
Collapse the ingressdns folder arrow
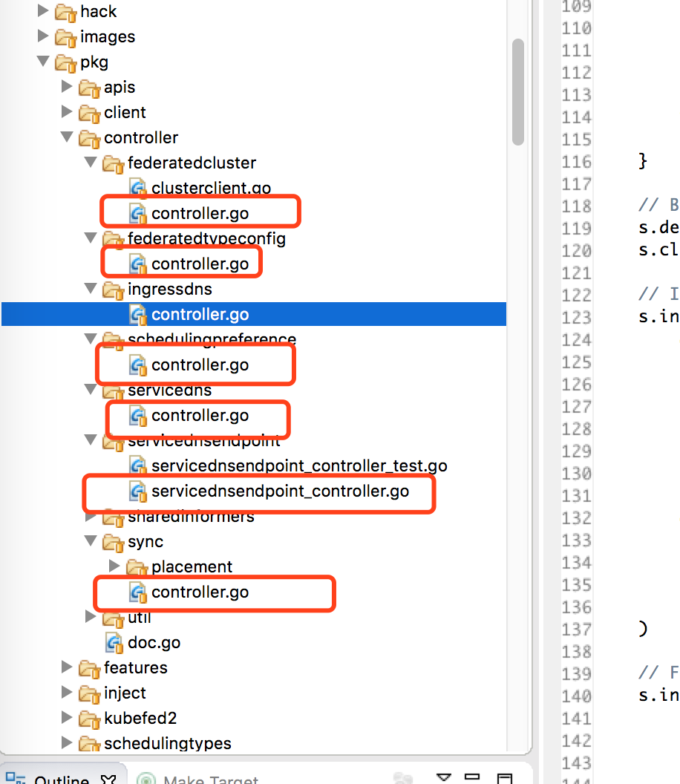click(x=91, y=289)
